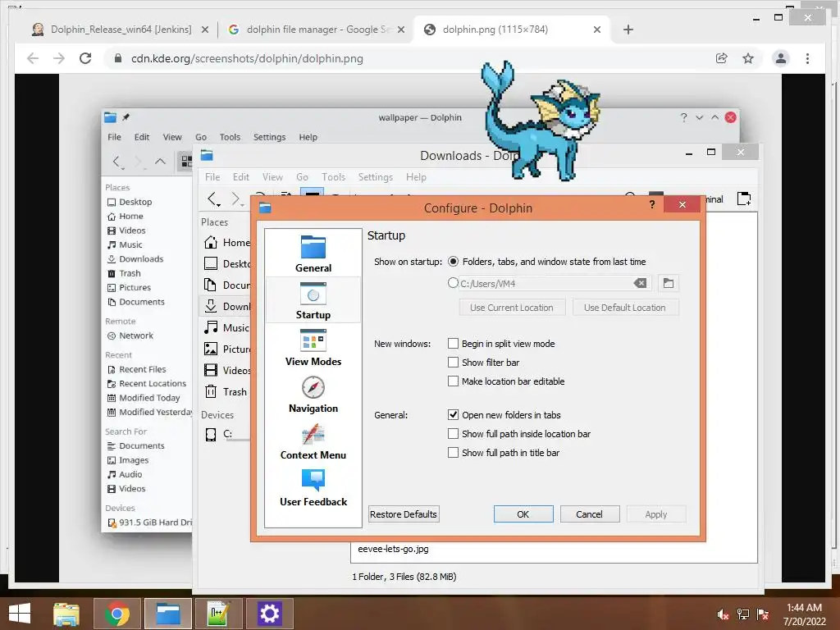Open Settings menu in Downloads Dolphin window
This screenshot has height=630, width=840.
pyautogui.click(x=375, y=177)
